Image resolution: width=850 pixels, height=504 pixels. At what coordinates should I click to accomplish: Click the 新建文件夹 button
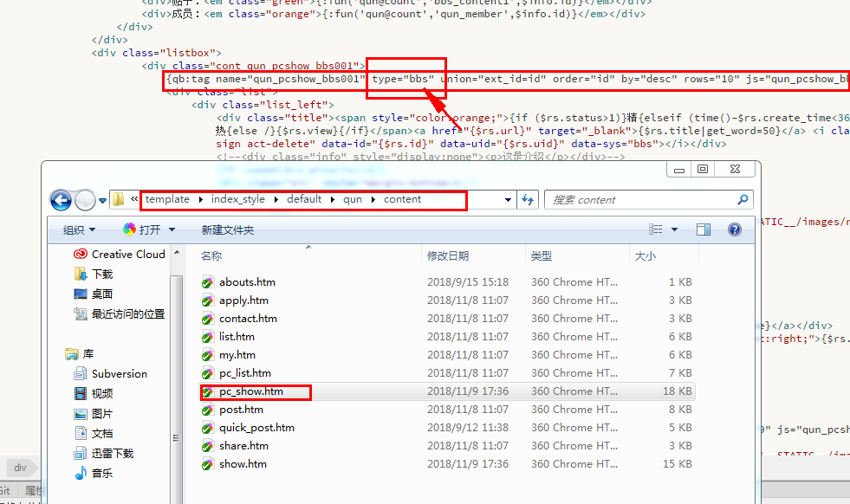tap(227, 229)
